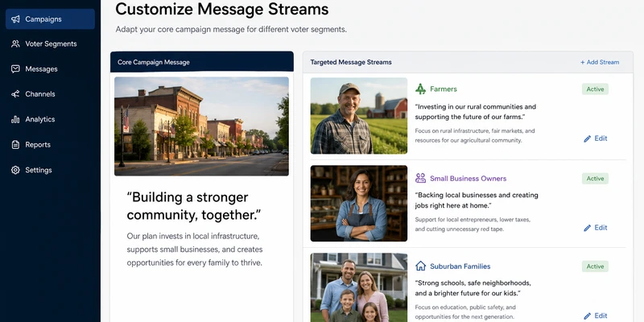Click the pencil icon in Small Business Owners row
This screenshot has height=322, width=644.
point(588,228)
